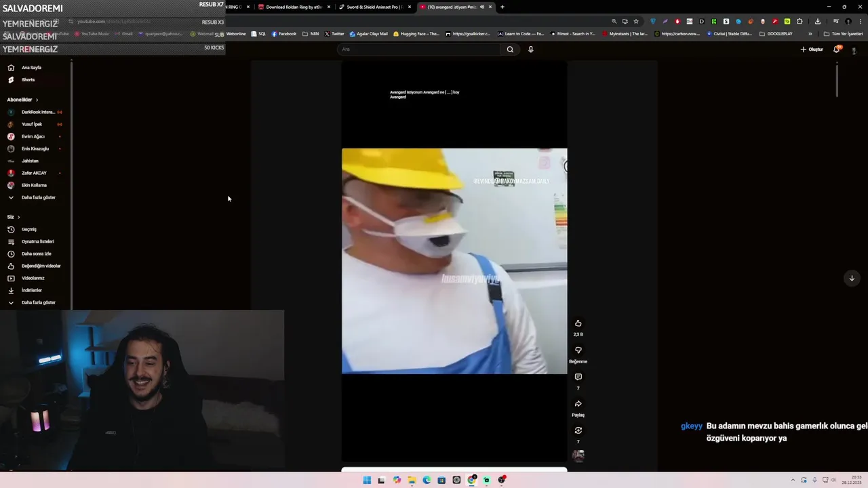Open YouTube notifications bell
This screenshot has width=868, height=488.
coord(837,49)
